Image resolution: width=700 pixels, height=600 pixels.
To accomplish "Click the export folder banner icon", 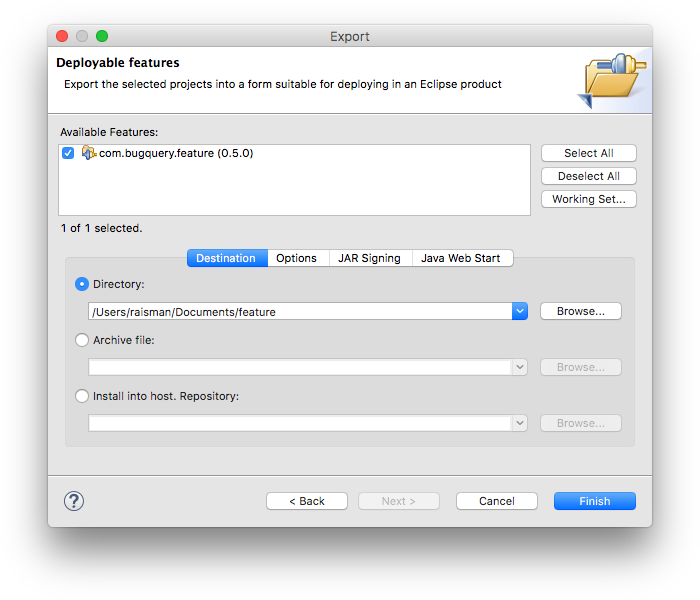I will tap(612, 80).
